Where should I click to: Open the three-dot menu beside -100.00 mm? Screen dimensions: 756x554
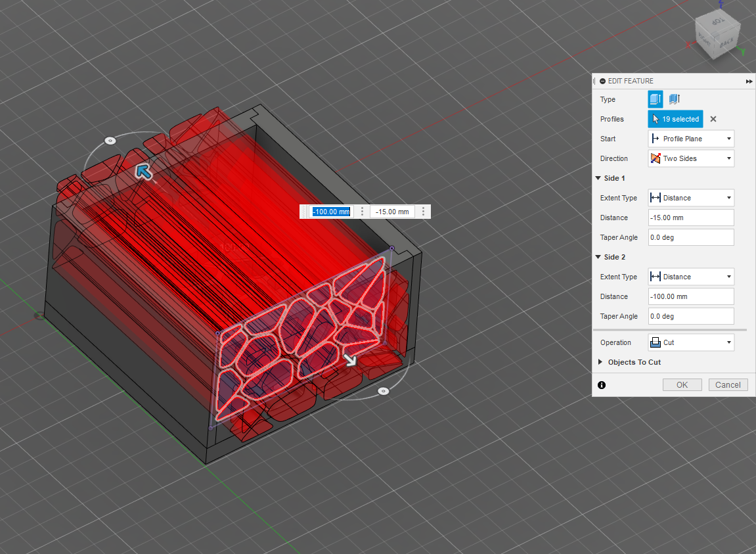[x=362, y=211]
